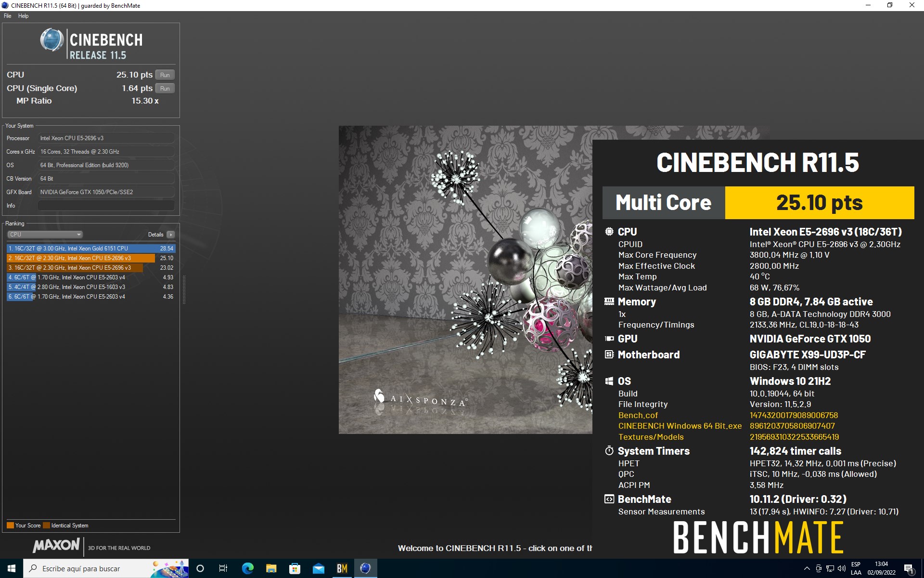Select the 4.36 score E5-2603 v4 row
Image resolution: width=924 pixels, height=578 pixels.
[x=91, y=297]
